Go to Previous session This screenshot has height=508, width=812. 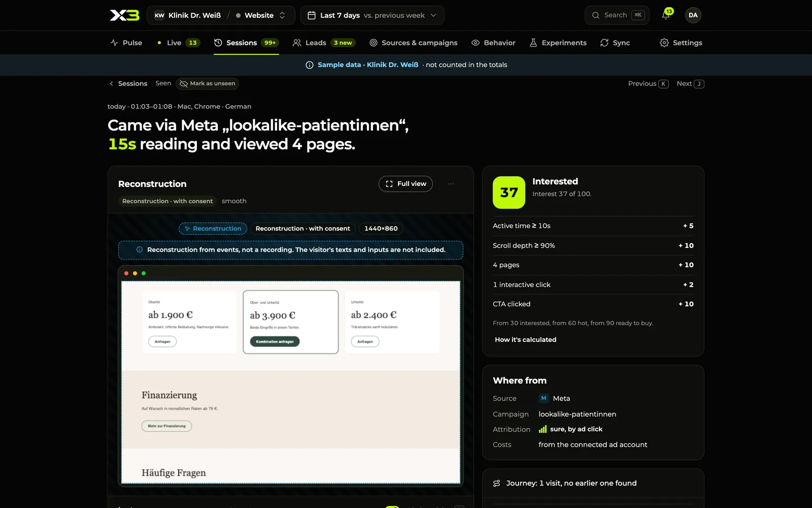pyautogui.click(x=648, y=84)
